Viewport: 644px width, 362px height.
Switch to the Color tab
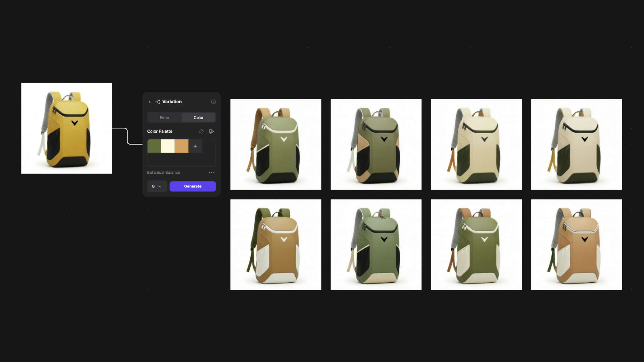pos(198,118)
